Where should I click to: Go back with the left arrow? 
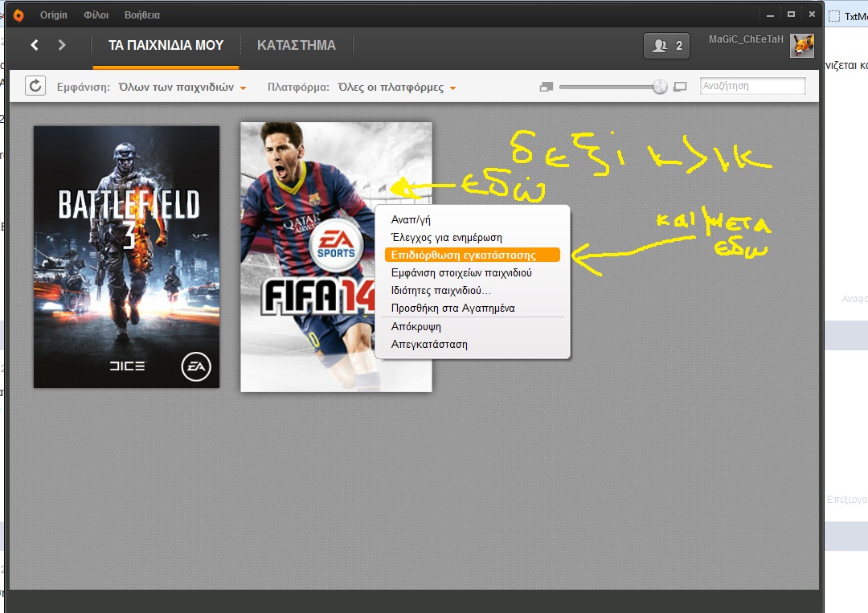tap(35, 45)
